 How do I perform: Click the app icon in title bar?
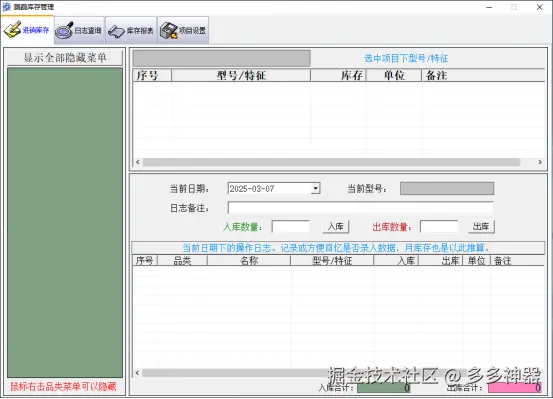coord(6,7)
